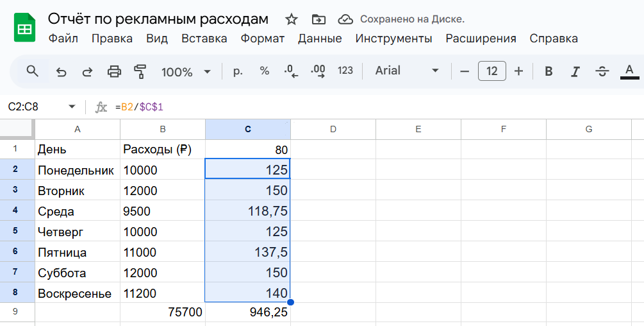Activate the paint format tool
644x326 pixels.
(140, 71)
